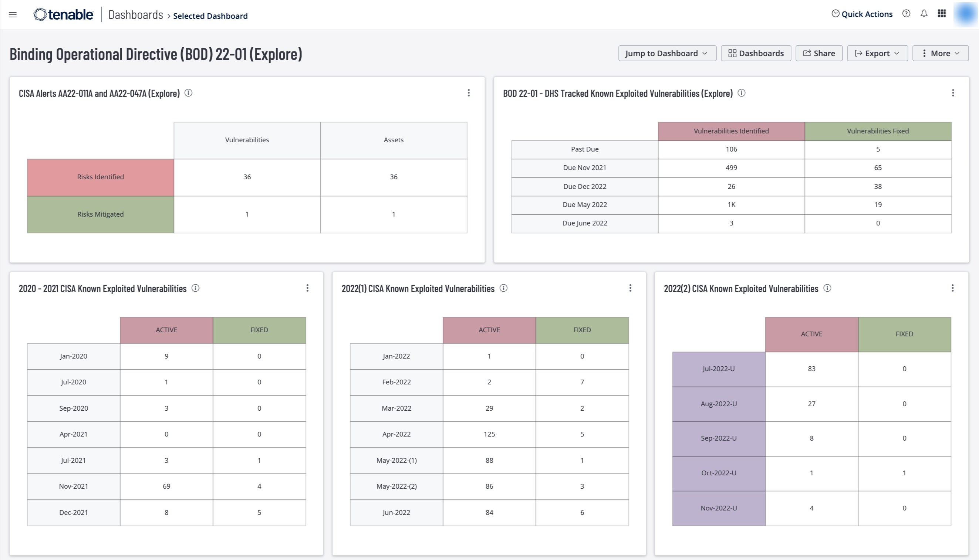Open kebab menu of 2022(1) CISA widget
979x560 pixels.
(x=630, y=288)
